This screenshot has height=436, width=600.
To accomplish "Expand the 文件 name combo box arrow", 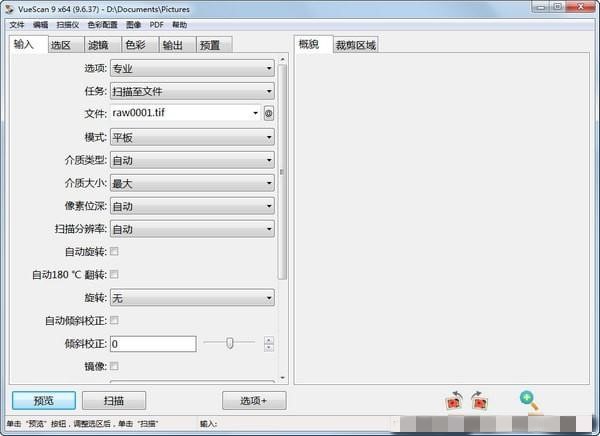I will (x=255, y=113).
